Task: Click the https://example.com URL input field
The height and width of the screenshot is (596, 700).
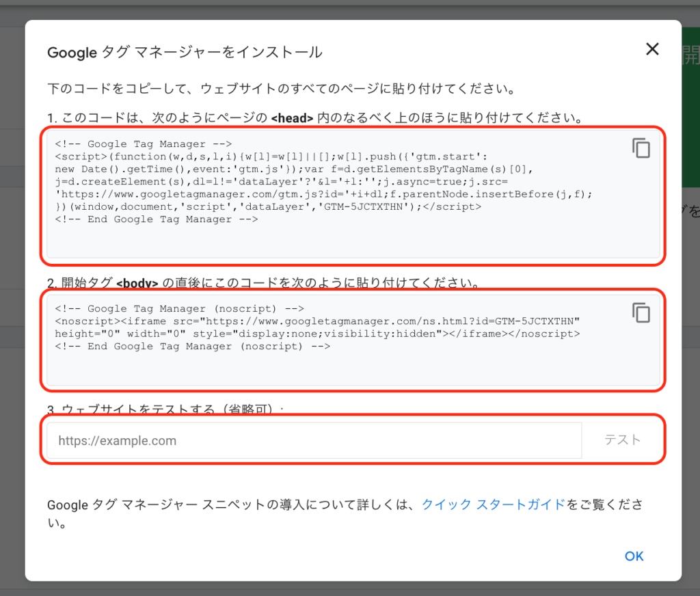Action: (x=314, y=441)
